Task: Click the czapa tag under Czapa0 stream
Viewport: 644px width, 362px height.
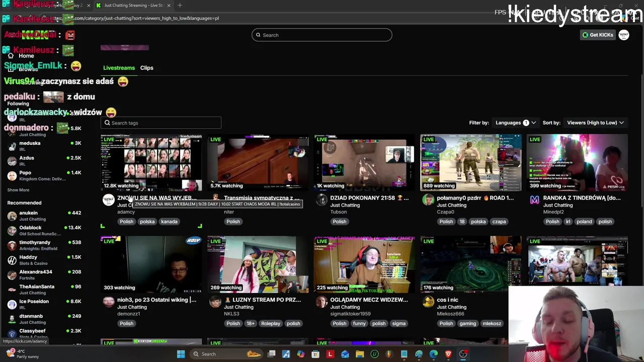Action: (499, 222)
